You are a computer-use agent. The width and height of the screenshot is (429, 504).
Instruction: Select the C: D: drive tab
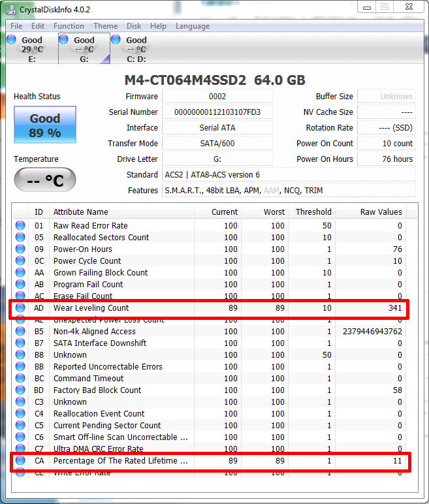(136, 49)
